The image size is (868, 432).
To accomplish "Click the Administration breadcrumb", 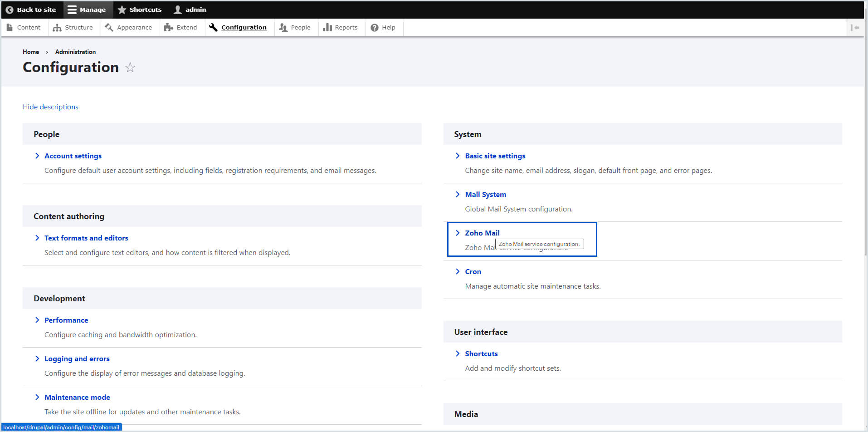I will 75,52.
